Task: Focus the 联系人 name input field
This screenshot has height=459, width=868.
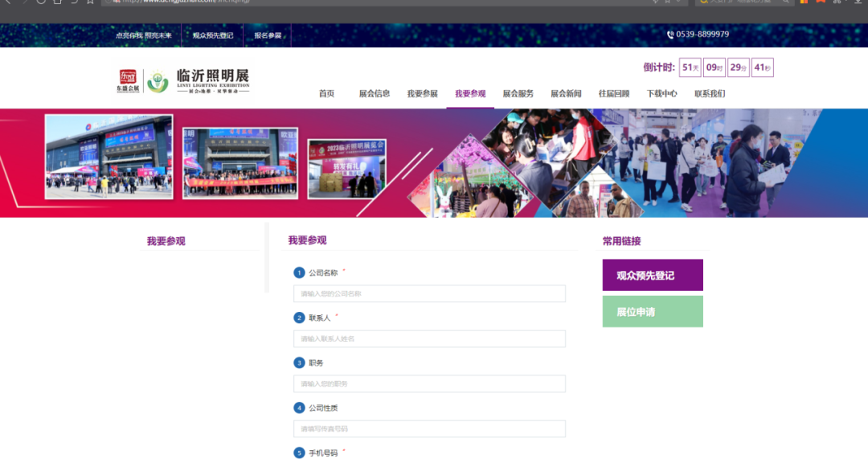Action: pyautogui.click(x=429, y=338)
